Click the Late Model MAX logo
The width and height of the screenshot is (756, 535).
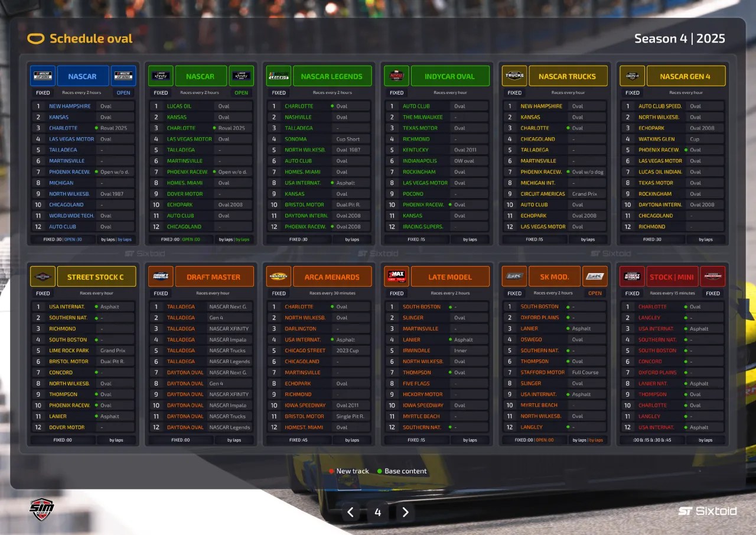point(396,277)
